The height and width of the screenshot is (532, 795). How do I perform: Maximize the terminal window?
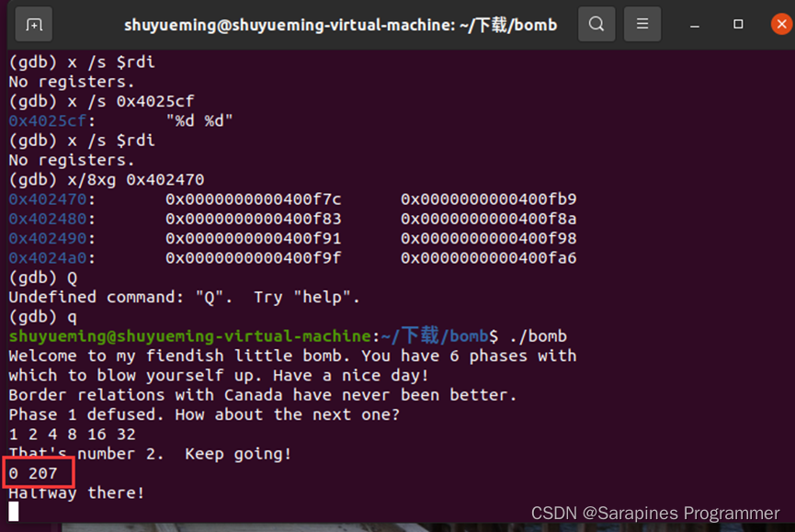coord(738,24)
